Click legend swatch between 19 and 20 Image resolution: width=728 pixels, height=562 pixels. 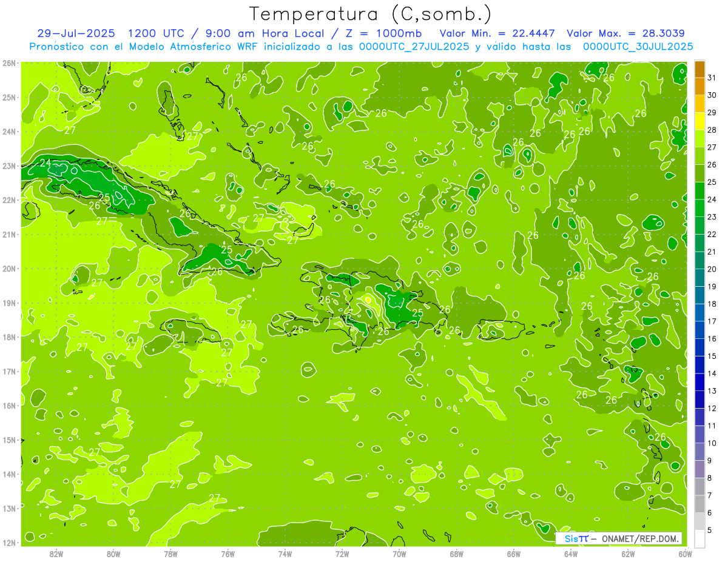[x=699, y=278]
